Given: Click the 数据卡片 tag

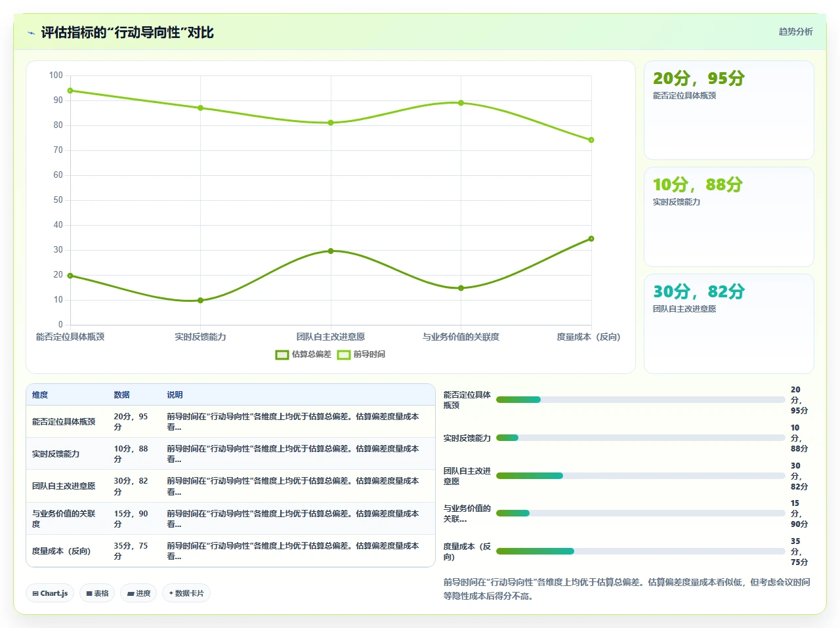Looking at the screenshot, I should pyautogui.click(x=186, y=593).
